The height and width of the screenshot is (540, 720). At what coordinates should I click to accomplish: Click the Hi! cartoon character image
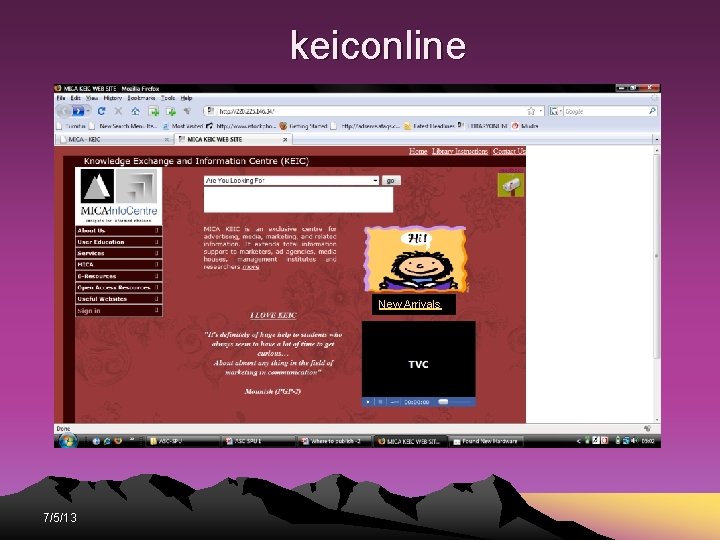pos(416,259)
